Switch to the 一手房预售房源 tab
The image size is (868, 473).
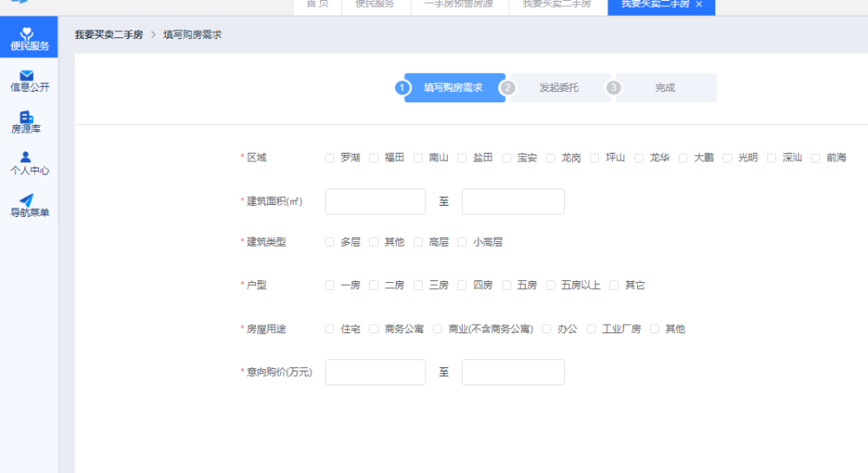pos(459,4)
